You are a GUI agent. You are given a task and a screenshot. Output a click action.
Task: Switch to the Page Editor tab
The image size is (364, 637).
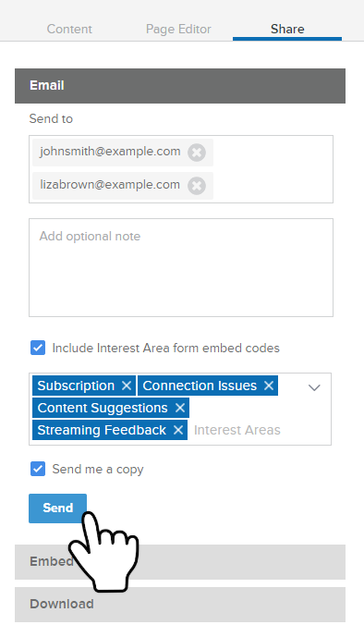[x=178, y=29]
